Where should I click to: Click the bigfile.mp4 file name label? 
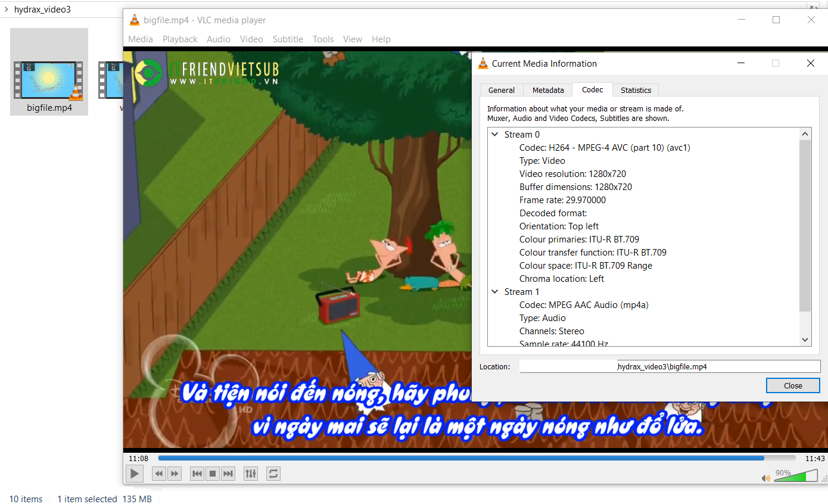coord(49,108)
